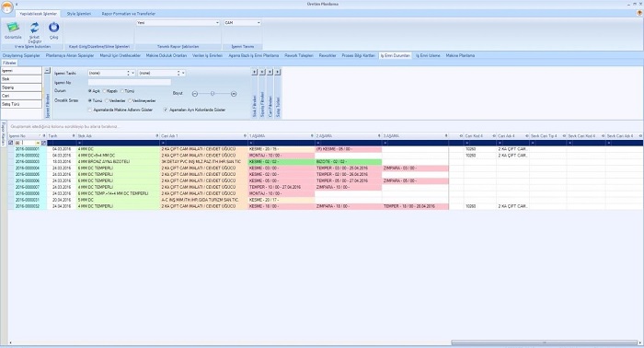Click the Stok Filtreleri panel arrow button
The height and width of the screenshot is (348, 644).
254,72
